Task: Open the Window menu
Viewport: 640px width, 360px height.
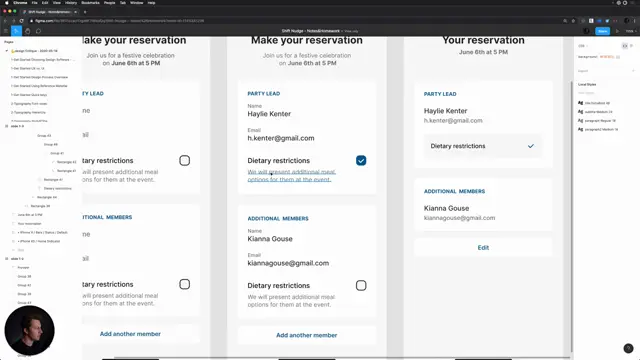Action: click(137, 3)
